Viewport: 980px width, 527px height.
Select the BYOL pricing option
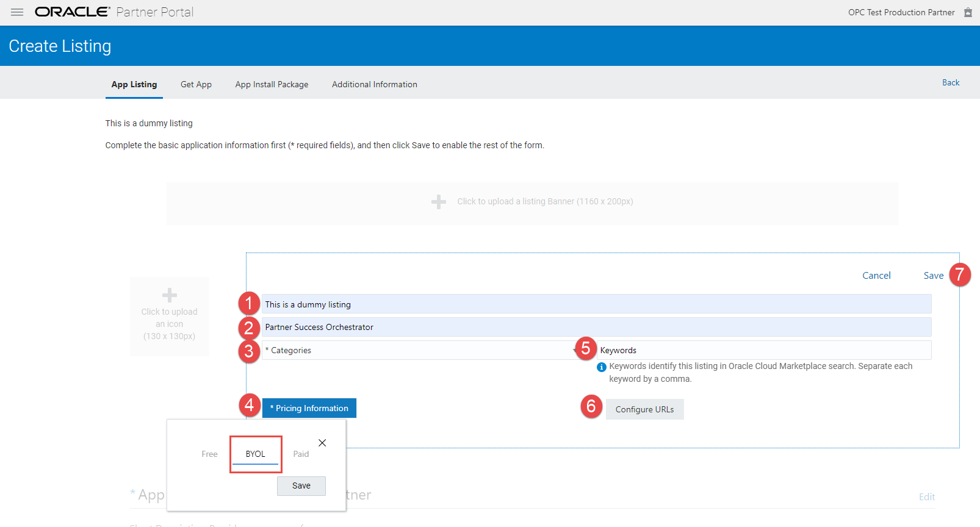point(256,454)
